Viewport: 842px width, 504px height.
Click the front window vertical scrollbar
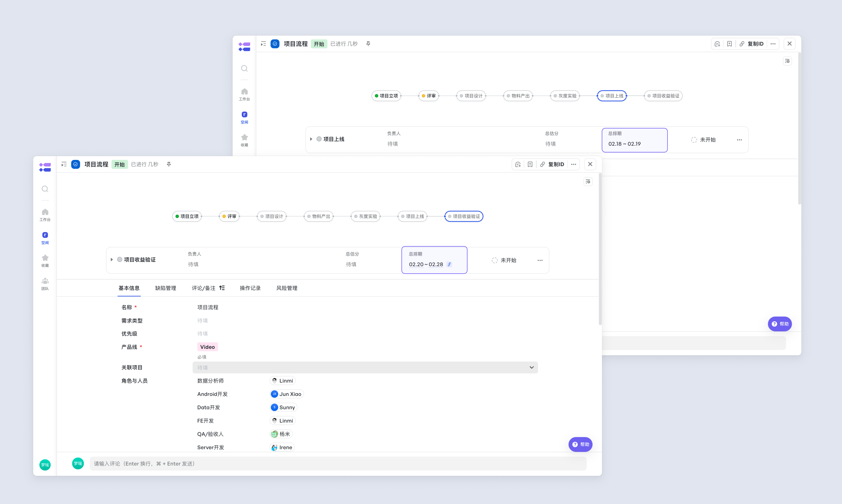[600, 250]
